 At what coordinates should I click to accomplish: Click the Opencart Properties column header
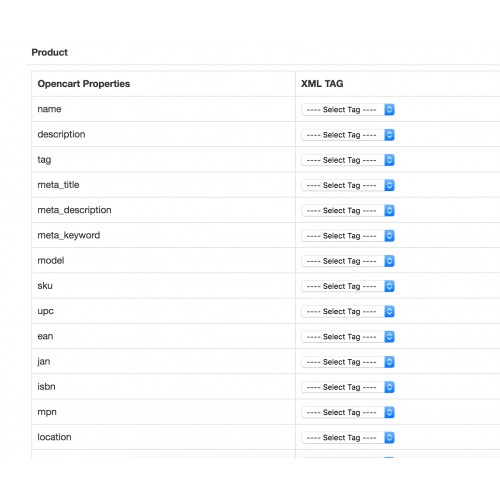[84, 84]
